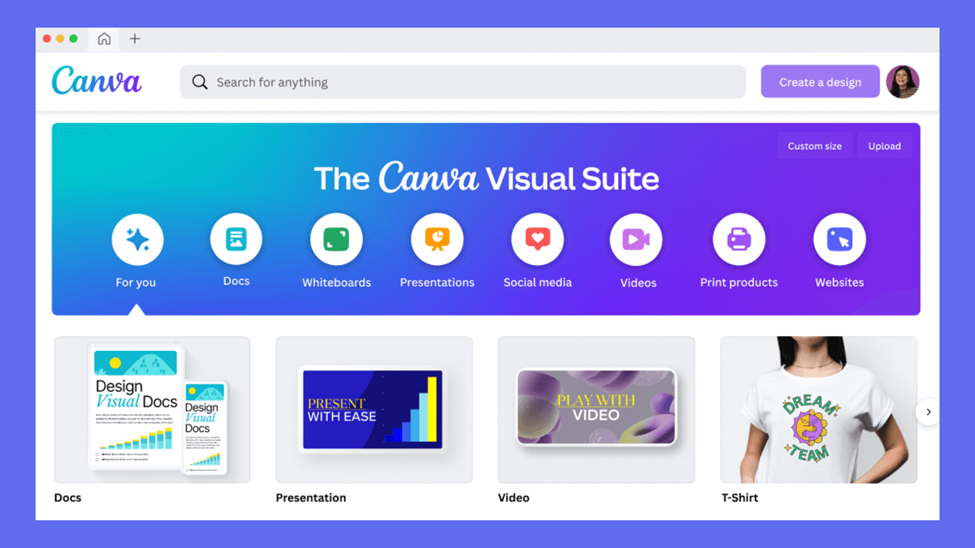Select the Websites tab label
This screenshot has height=548, width=975.
point(839,282)
